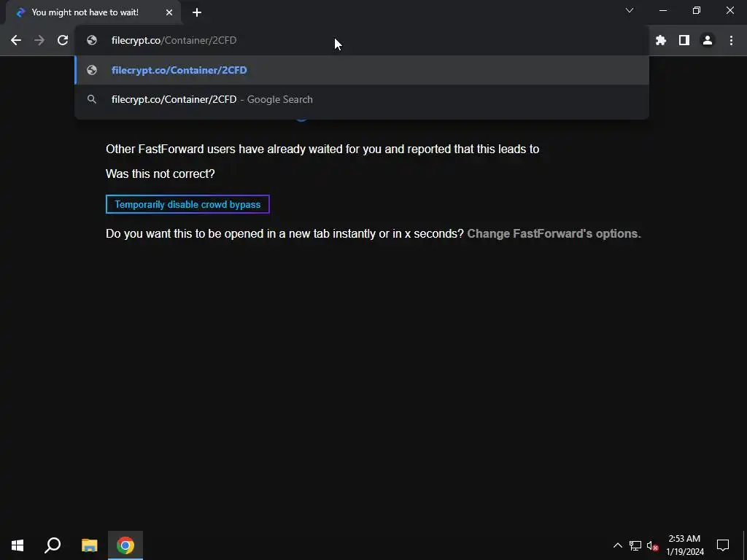Viewport: 747px width, 560px height.
Task: Choose the Google Search suggestion for filecrypt.co
Action: 362,99
